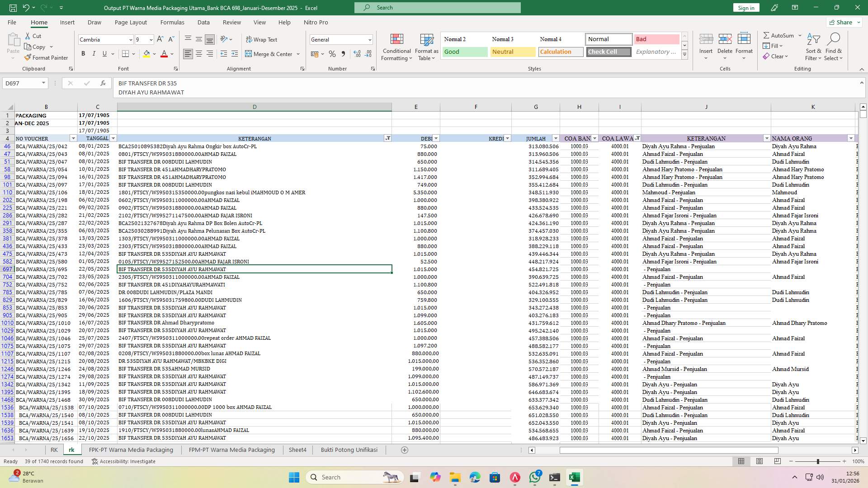Switch to the Formulas ribbon tab
Viewport: 868px width, 488px height.
click(172, 22)
